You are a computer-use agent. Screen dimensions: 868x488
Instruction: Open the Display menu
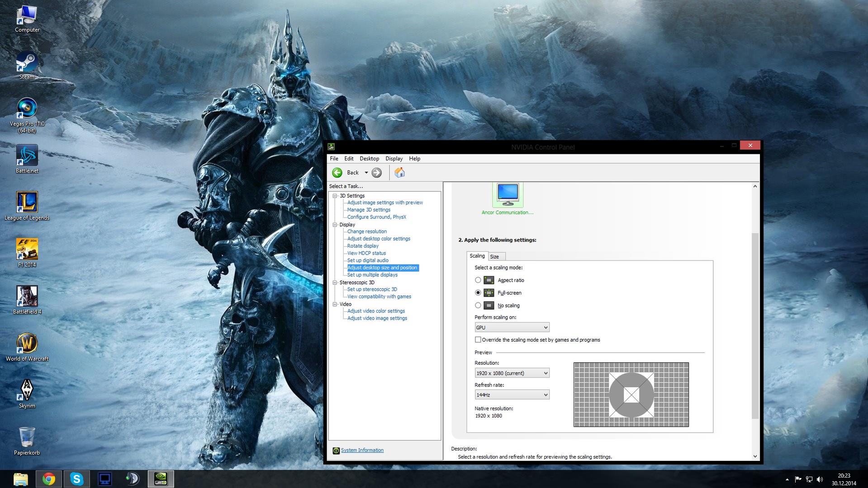click(x=394, y=159)
